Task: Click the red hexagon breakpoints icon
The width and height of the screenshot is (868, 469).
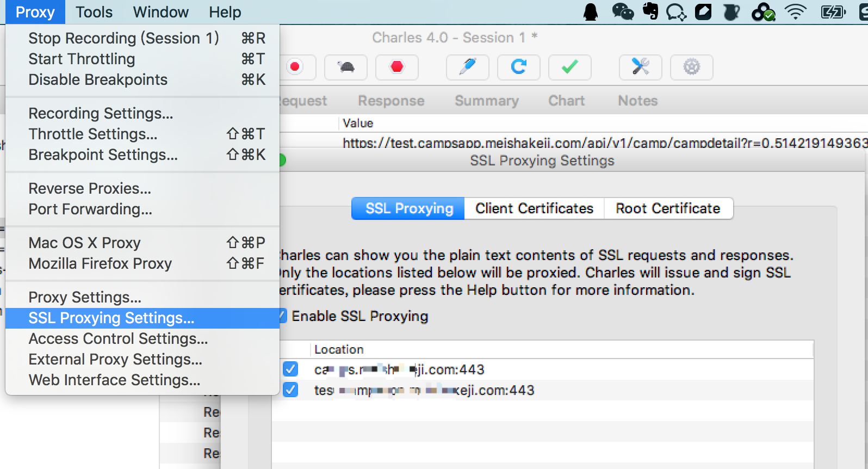Action: tap(397, 67)
